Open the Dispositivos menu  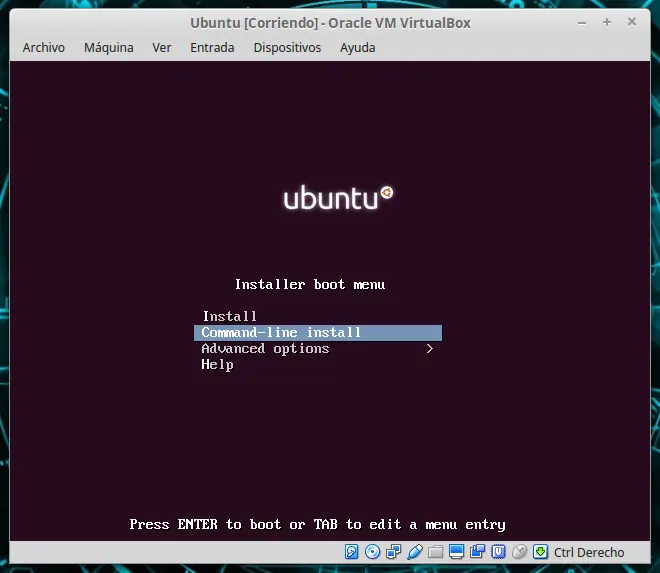(287, 48)
